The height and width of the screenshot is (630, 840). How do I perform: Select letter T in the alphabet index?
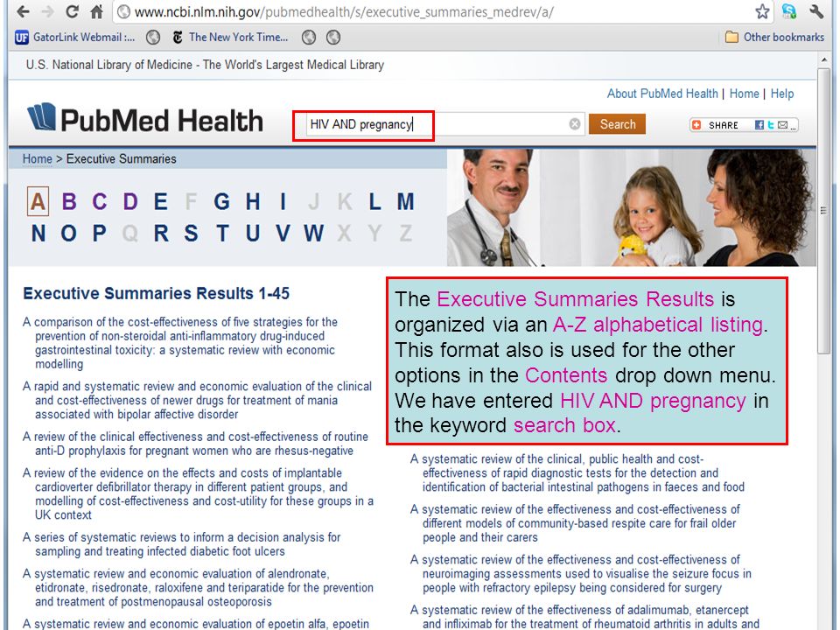[222, 233]
